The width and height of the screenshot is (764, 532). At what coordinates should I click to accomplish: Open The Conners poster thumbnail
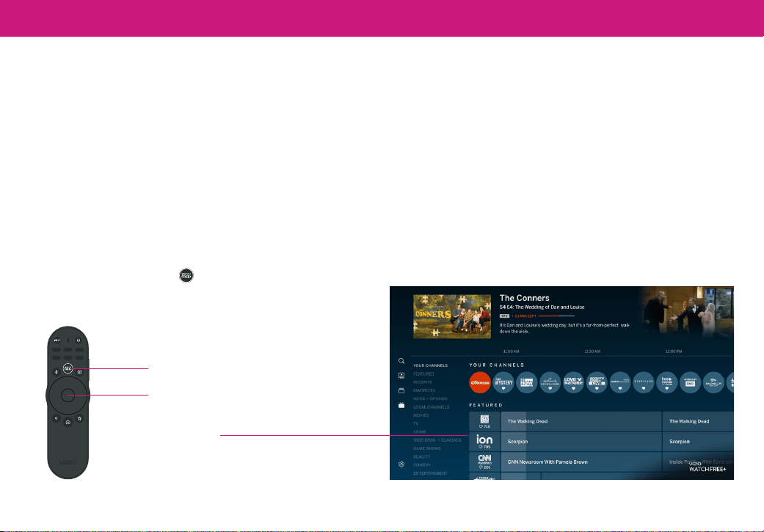click(452, 316)
